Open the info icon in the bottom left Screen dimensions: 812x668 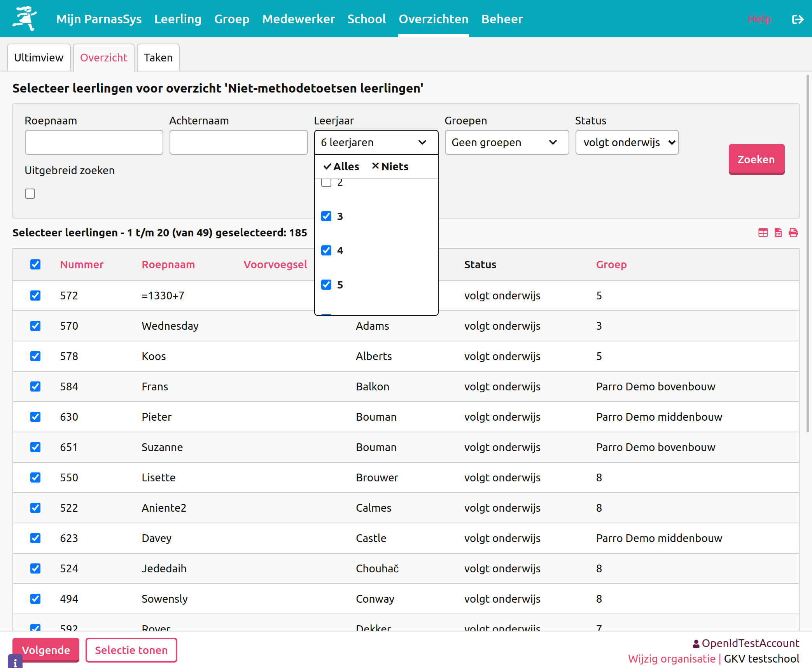point(15,661)
